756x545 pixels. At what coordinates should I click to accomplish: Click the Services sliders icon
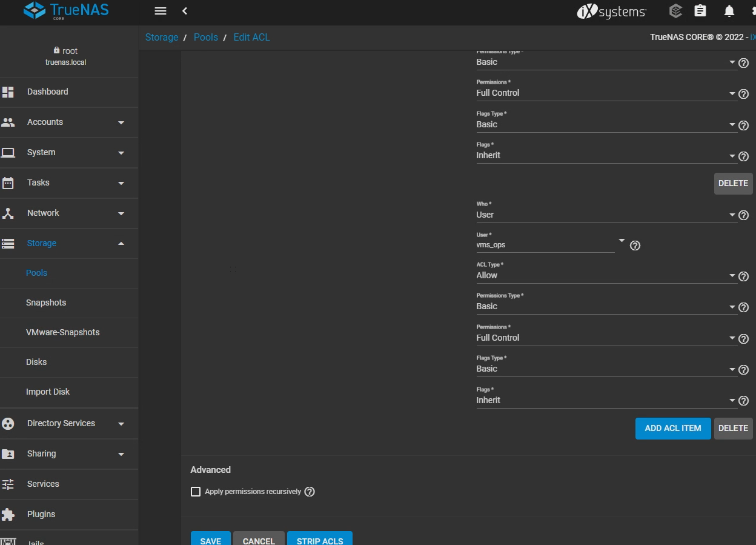(8, 484)
